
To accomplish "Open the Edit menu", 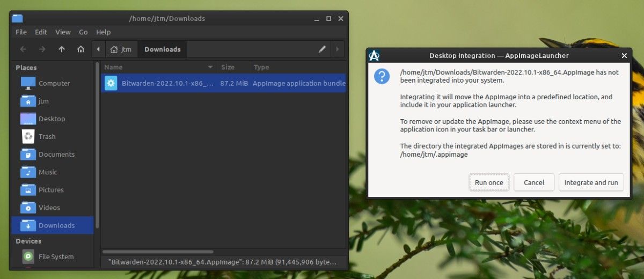I will 41,32.
